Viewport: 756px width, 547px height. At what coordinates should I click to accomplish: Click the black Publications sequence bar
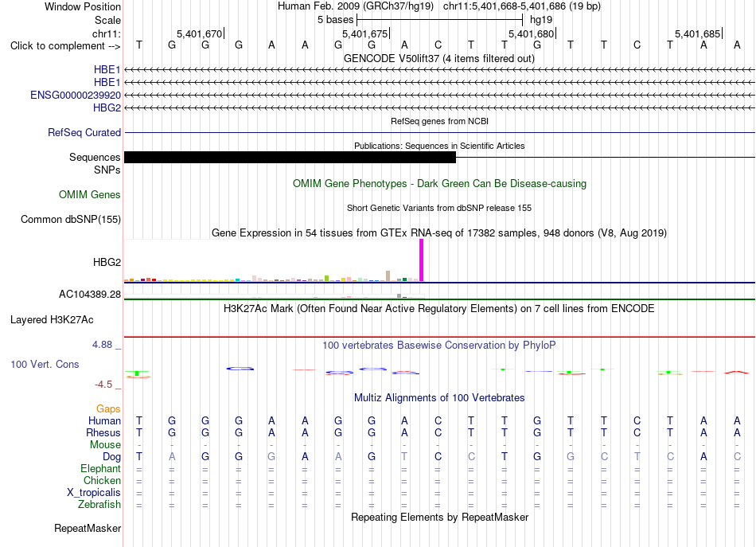coord(290,157)
